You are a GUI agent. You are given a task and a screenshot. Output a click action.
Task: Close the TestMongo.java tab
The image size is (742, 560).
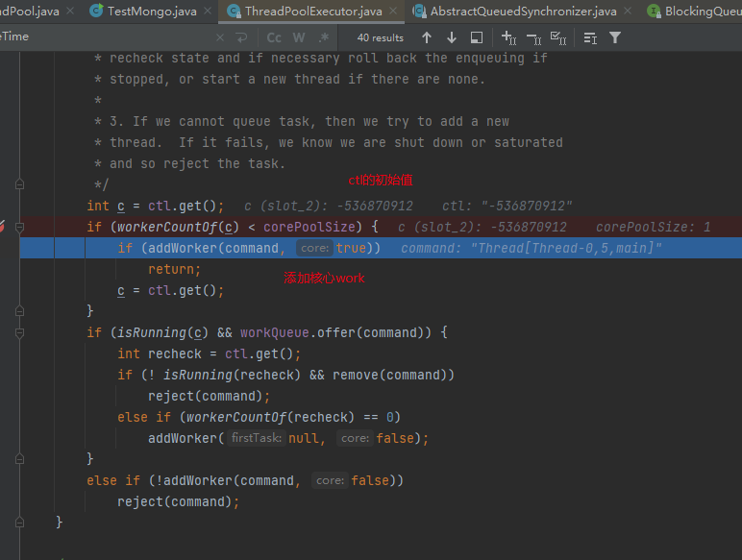coord(208,11)
